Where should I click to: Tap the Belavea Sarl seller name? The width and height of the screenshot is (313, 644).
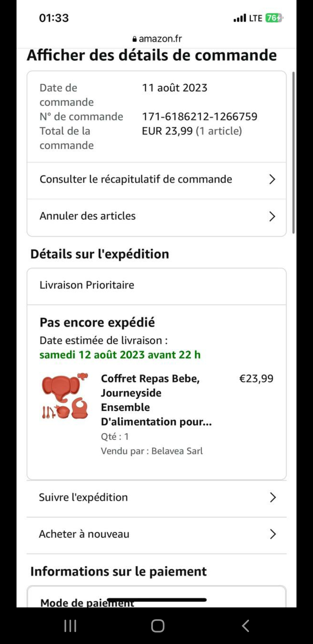pos(177,451)
